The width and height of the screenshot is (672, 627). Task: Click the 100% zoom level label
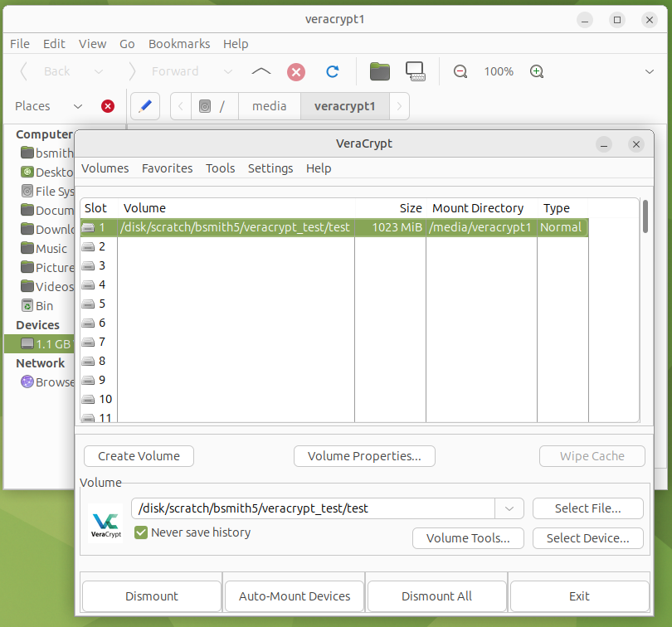click(499, 71)
